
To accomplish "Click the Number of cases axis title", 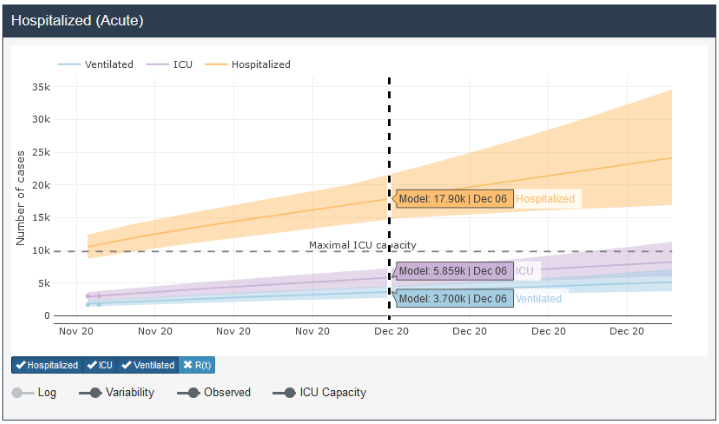I will coord(20,198).
